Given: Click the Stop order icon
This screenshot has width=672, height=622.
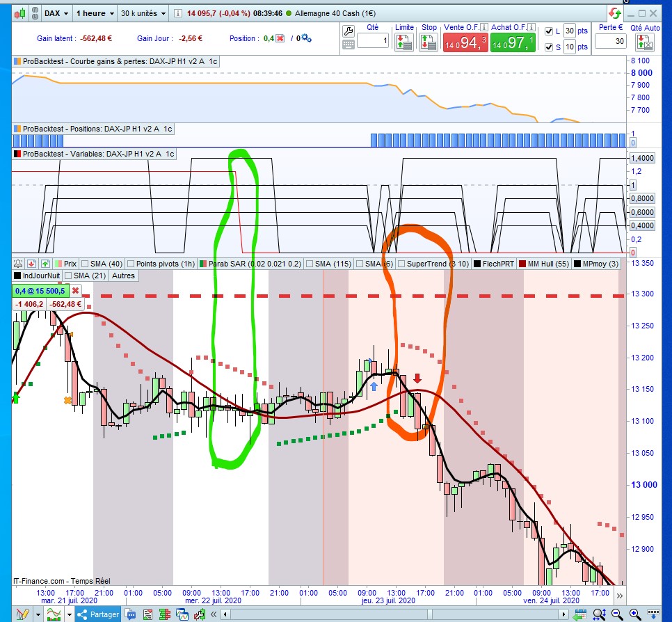Looking at the screenshot, I should [x=428, y=43].
